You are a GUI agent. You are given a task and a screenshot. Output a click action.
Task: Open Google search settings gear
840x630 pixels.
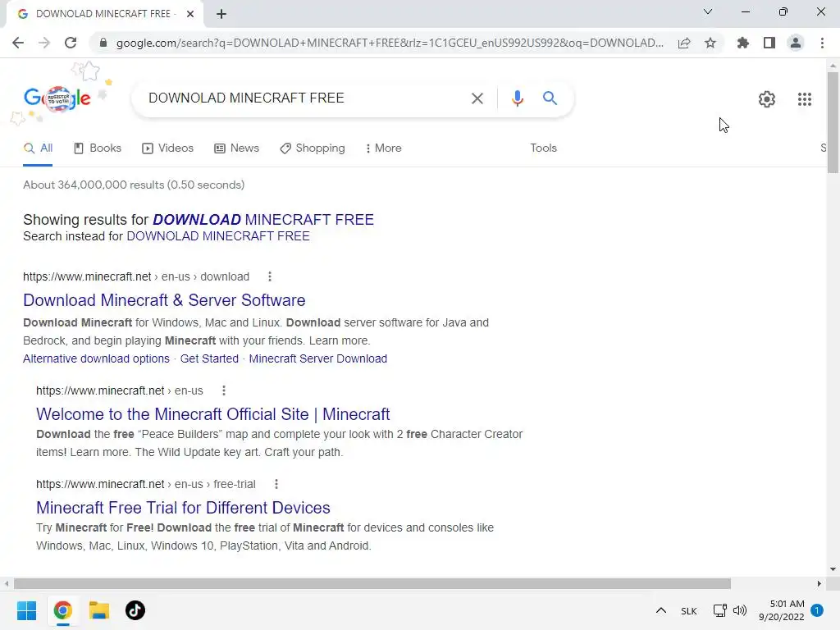[767, 99]
